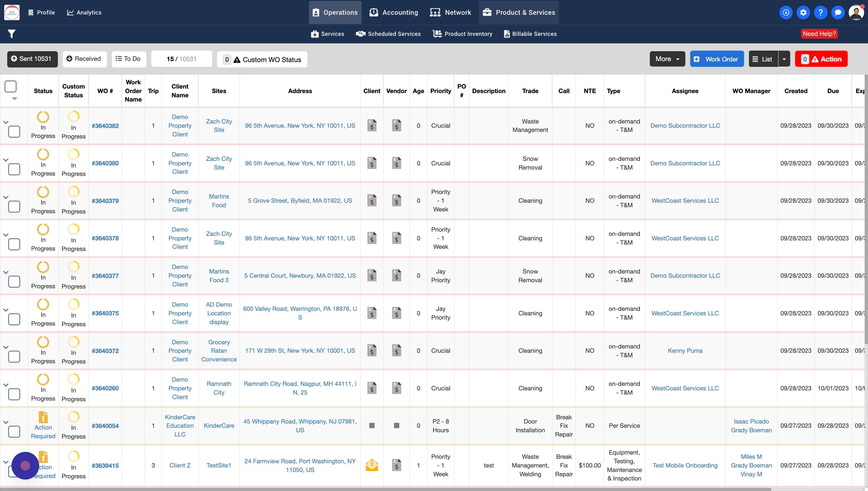Click client invoice icon for WO #3640382
The image size is (868, 491).
coord(372,125)
